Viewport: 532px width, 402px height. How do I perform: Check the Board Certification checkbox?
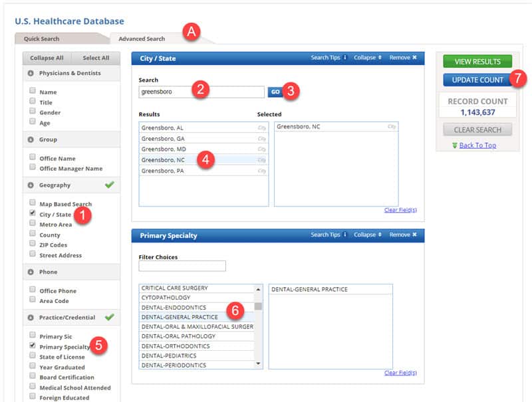pos(32,375)
